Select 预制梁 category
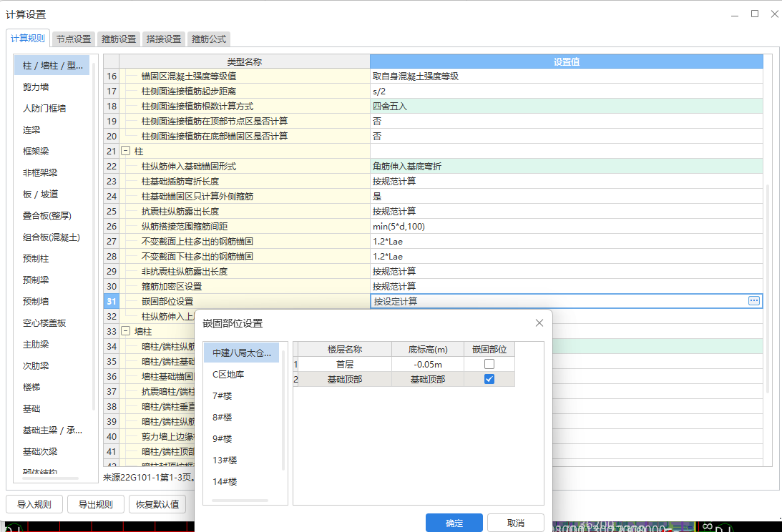 (52, 280)
